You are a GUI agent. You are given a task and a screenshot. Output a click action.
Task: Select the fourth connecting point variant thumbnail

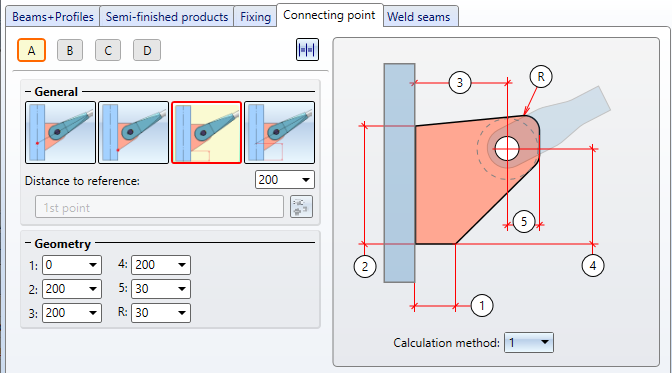click(279, 132)
